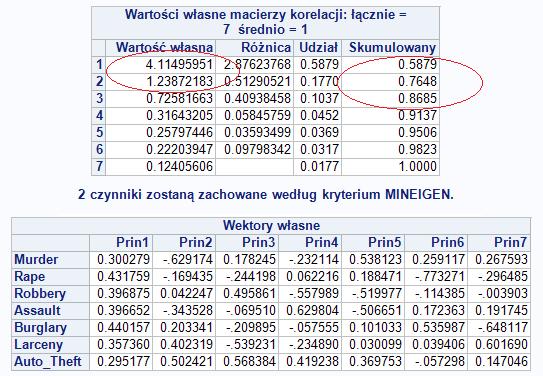Select difference value 0.03593499

(x=257, y=132)
